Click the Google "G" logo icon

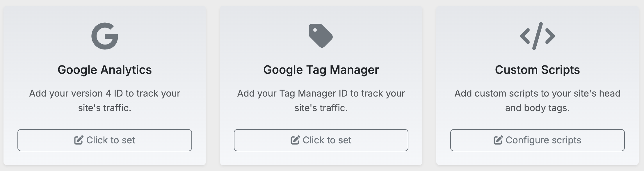105,36
